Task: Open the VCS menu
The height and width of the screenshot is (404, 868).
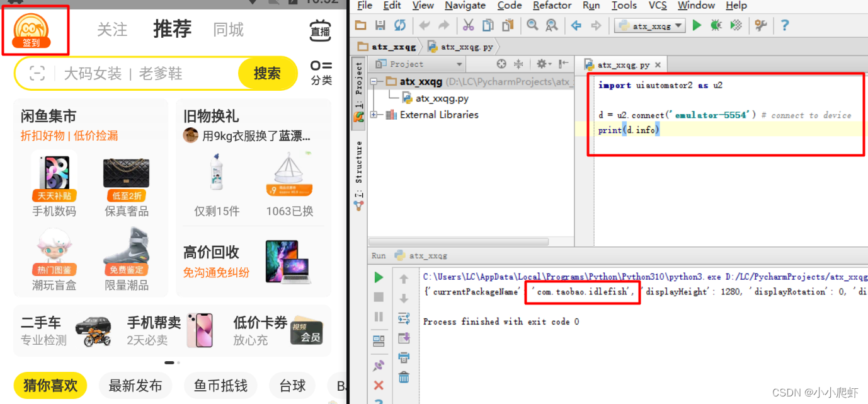Action: pos(658,6)
